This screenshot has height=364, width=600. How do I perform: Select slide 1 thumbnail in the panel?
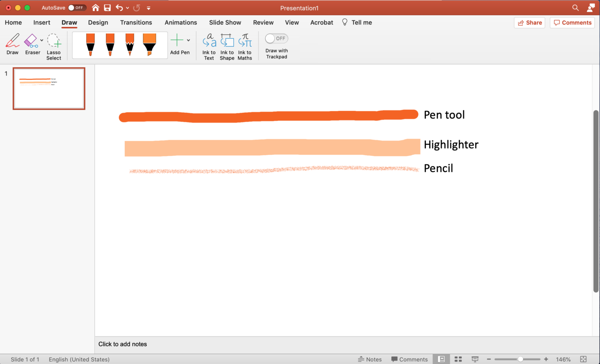pos(49,88)
